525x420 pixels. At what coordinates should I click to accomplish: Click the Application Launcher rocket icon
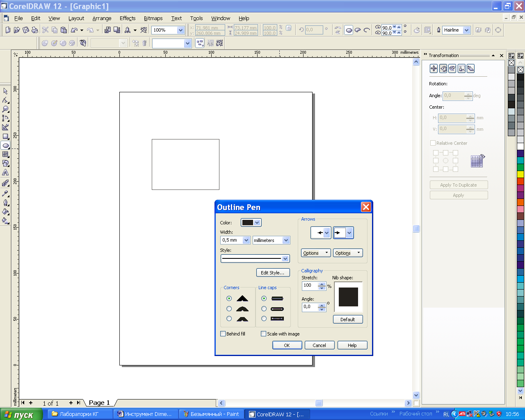point(128,30)
